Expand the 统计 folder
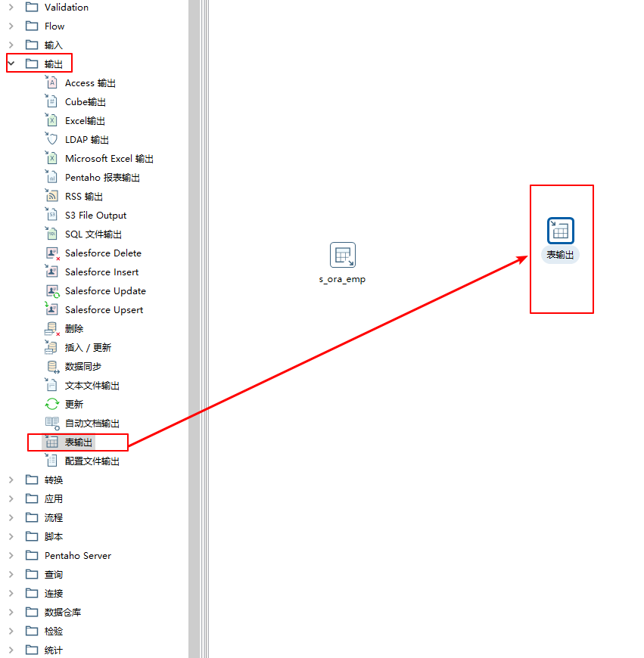 click(x=11, y=650)
